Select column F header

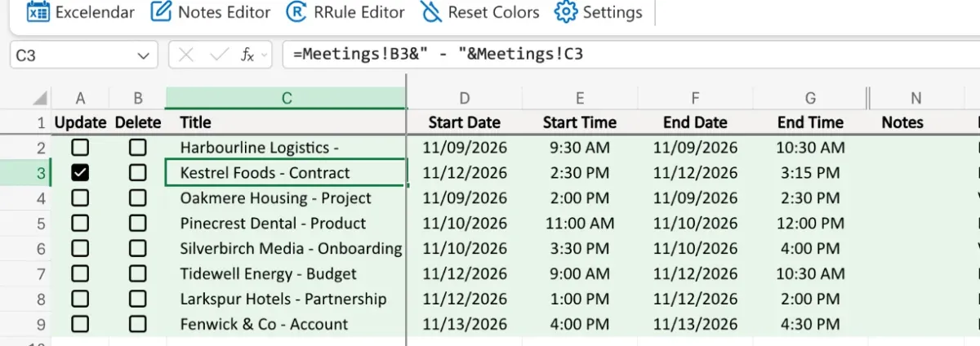click(x=695, y=99)
